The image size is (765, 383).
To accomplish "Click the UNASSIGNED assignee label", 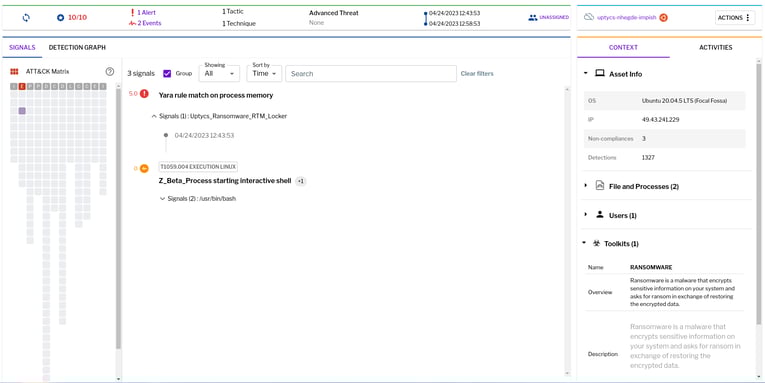I will click(x=554, y=18).
